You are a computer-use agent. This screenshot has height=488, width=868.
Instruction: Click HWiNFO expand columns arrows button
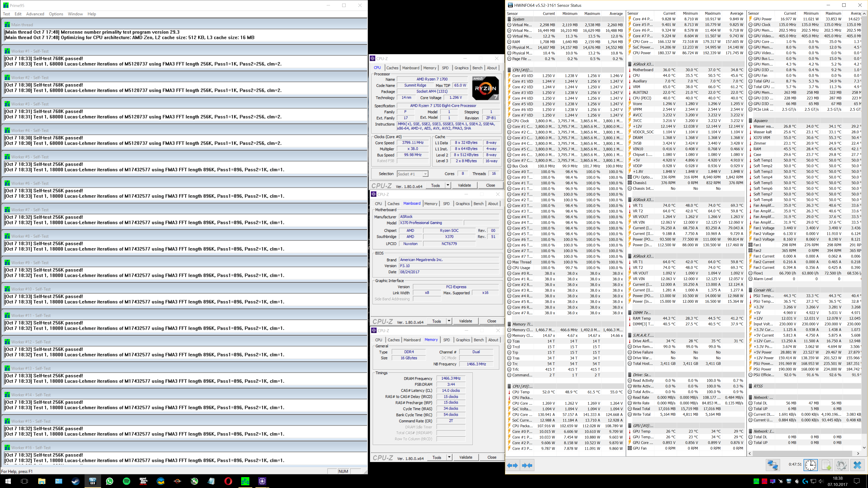point(512,465)
